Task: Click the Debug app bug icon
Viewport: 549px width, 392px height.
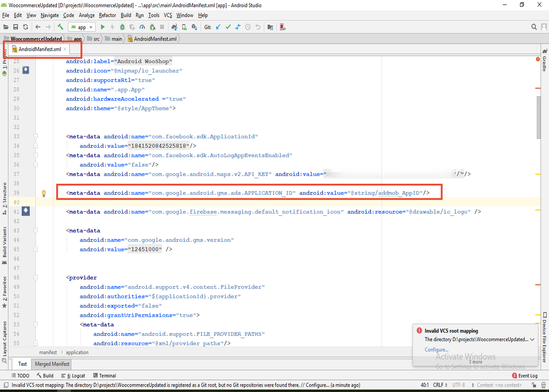Action: click(x=122, y=27)
